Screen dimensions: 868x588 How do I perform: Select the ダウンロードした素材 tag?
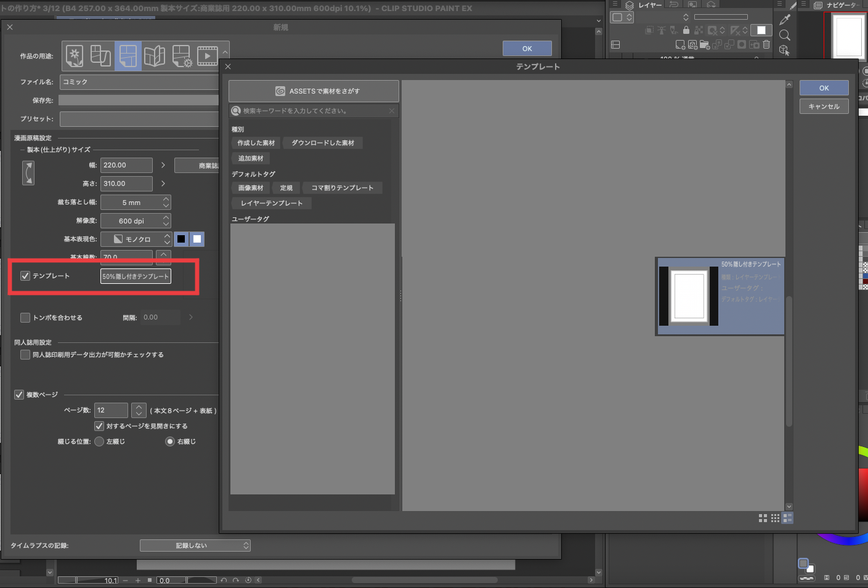coord(323,143)
